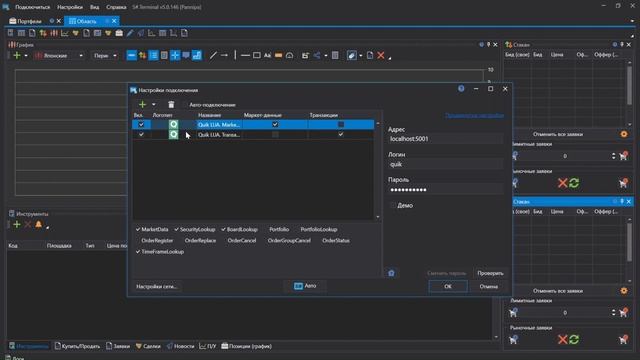Toggle the enabled checkbox for the Quik LUA Marke... row
This screenshot has width=640, height=360.
141,124
